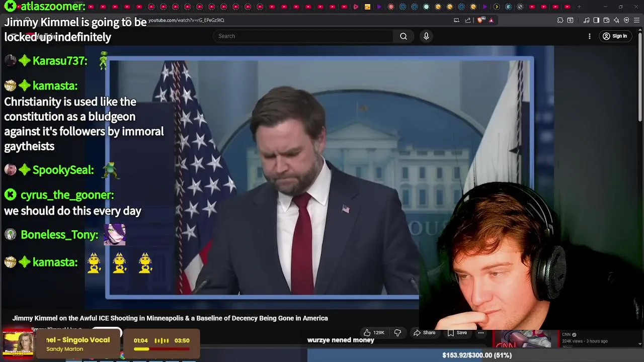
Task: Open the Brave Wallet icon
Action: (606, 20)
